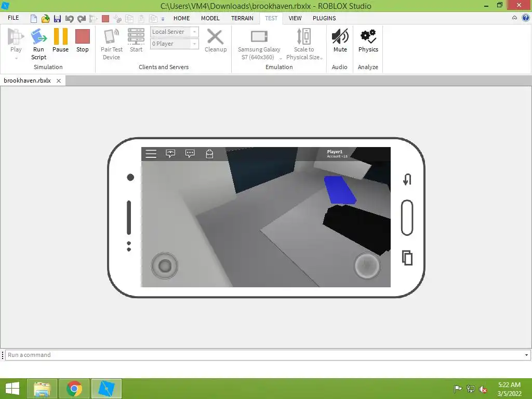
Task: Open Help via the blue question mark icon
Action: tap(525, 18)
